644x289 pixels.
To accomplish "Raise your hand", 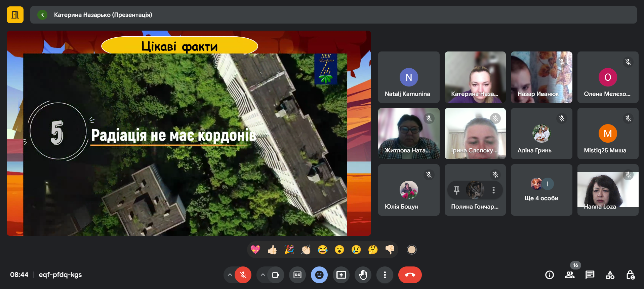I will (363, 275).
